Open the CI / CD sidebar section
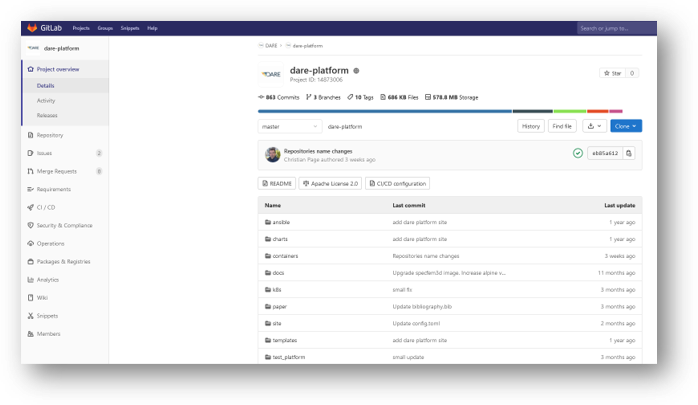 (x=46, y=207)
